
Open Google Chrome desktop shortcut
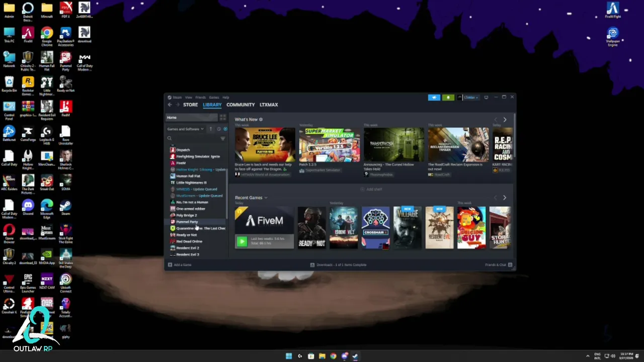point(47,37)
